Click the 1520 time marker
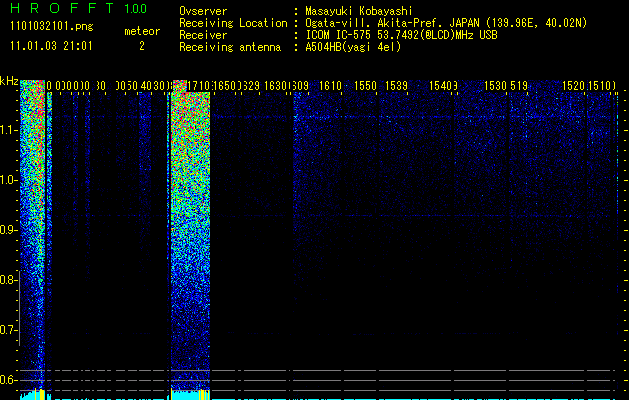This screenshot has height=400, width=629. click(x=574, y=86)
